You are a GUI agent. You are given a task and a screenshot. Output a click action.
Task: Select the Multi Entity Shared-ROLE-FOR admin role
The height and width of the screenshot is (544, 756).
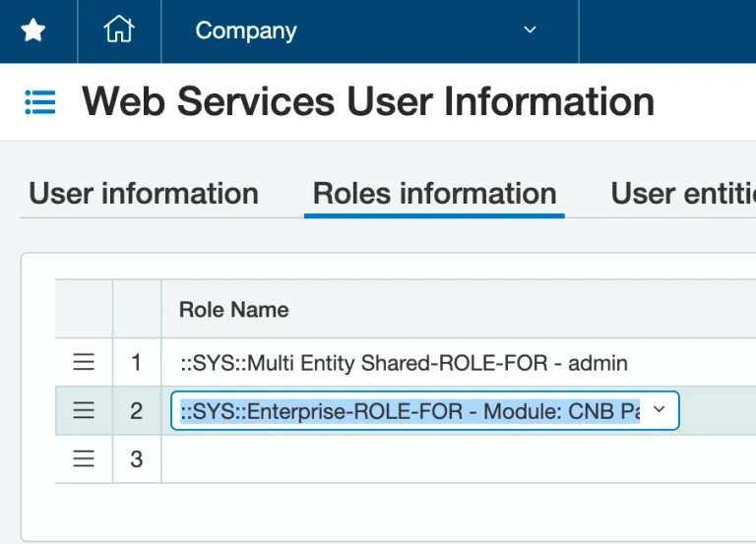coord(404,363)
